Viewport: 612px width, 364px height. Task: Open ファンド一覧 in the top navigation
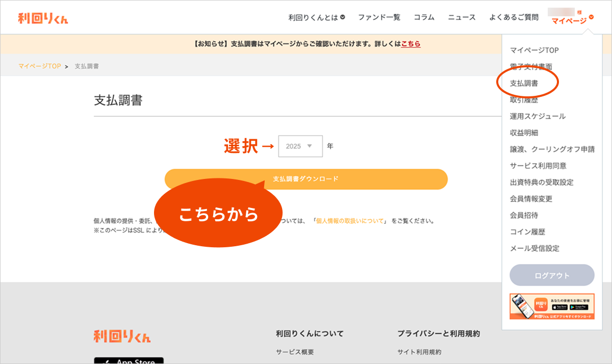click(x=379, y=17)
